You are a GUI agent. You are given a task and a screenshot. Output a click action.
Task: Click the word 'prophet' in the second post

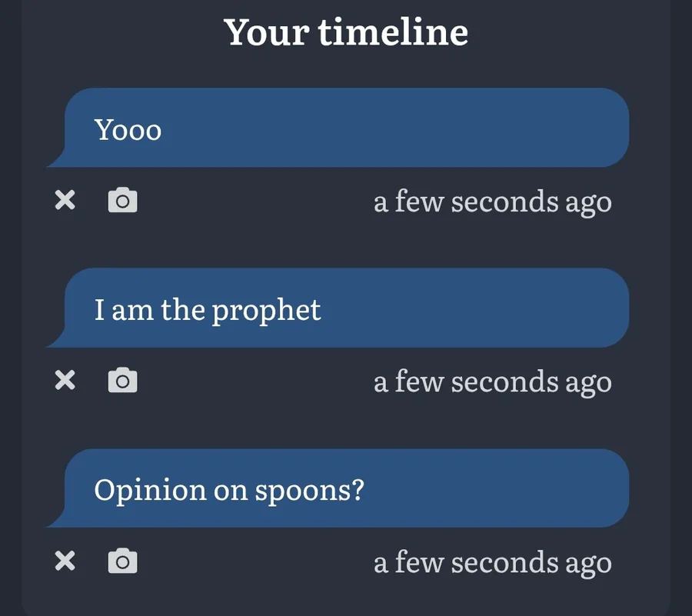click(x=266, y=311)
